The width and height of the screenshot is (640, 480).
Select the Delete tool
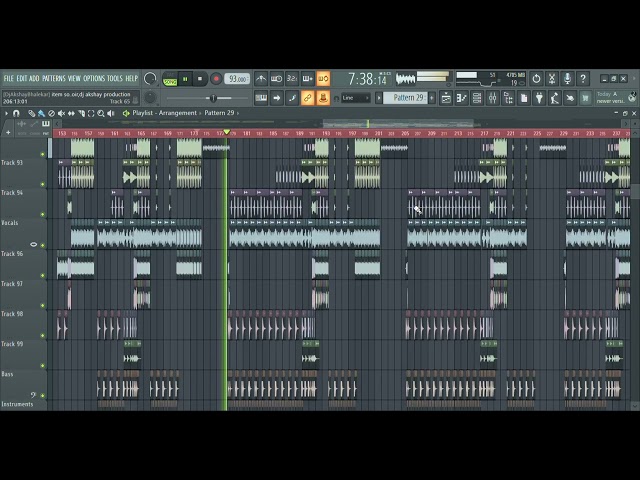click(x=51, y=113)
